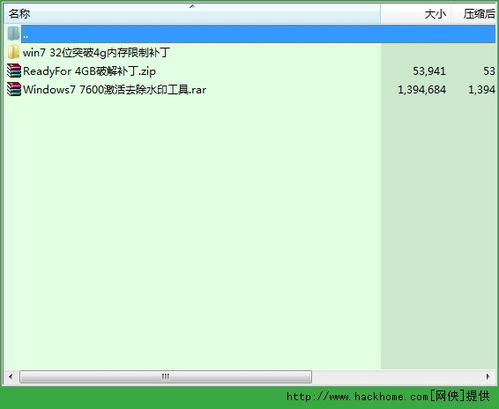This screenshot has width=499, height=409.
Task: Click the horizontal scrollbar thumb
Action: point(166,377)
